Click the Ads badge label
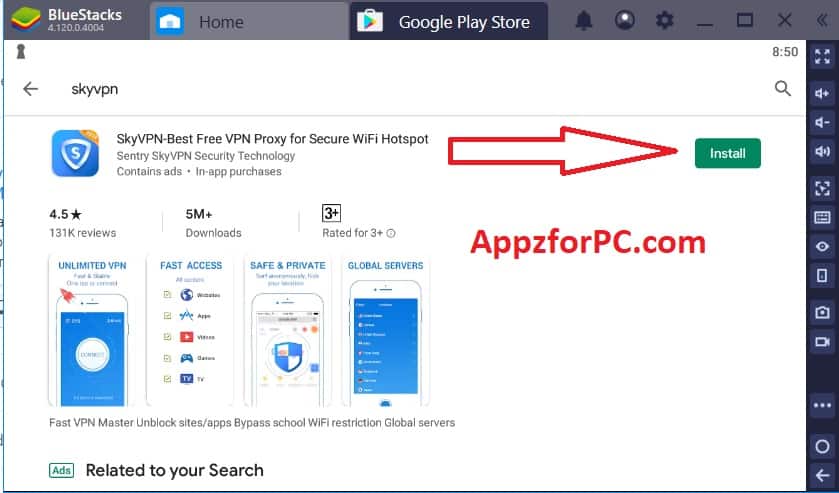839x493 pixels. pyautogui.click(x=62, y=471)
